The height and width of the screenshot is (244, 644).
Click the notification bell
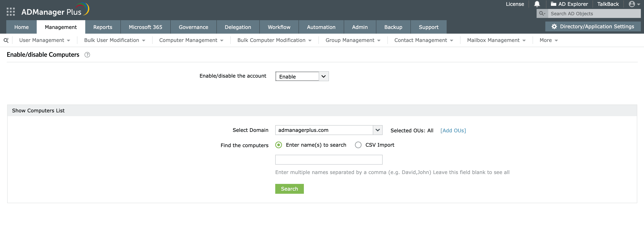[537, 4]
